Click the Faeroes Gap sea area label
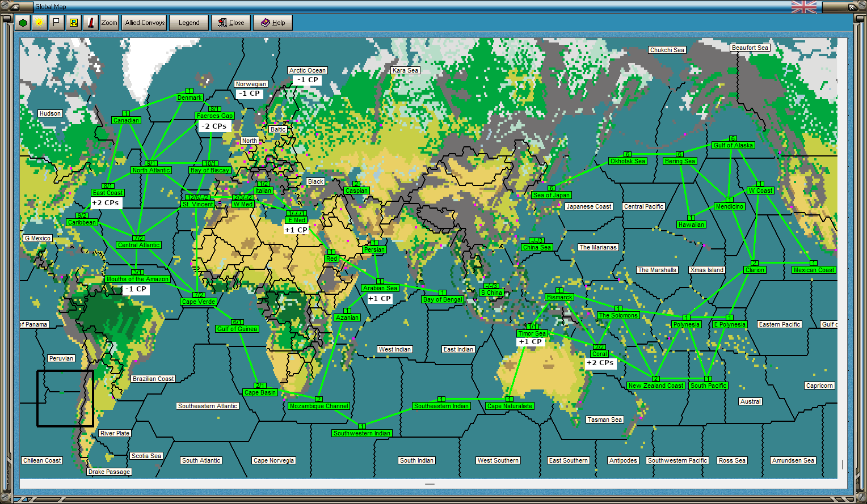The height and width of the screenshot is (504, 867). coord(214,116)
